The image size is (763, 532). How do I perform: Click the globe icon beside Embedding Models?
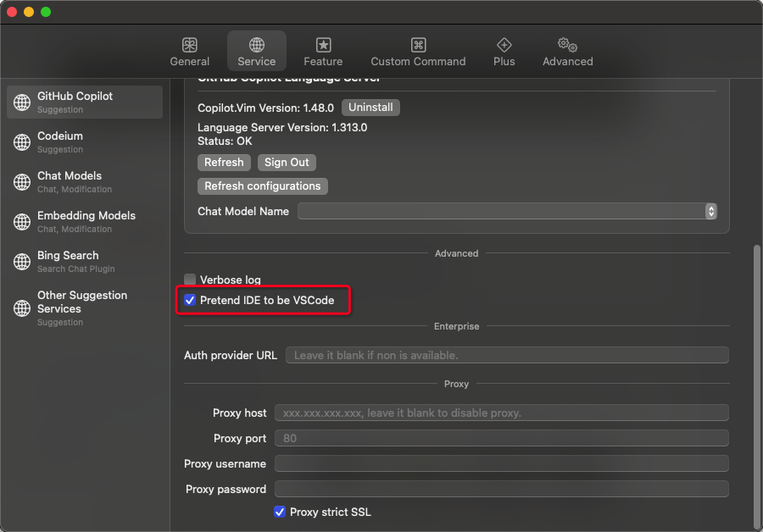coord(22,222)
